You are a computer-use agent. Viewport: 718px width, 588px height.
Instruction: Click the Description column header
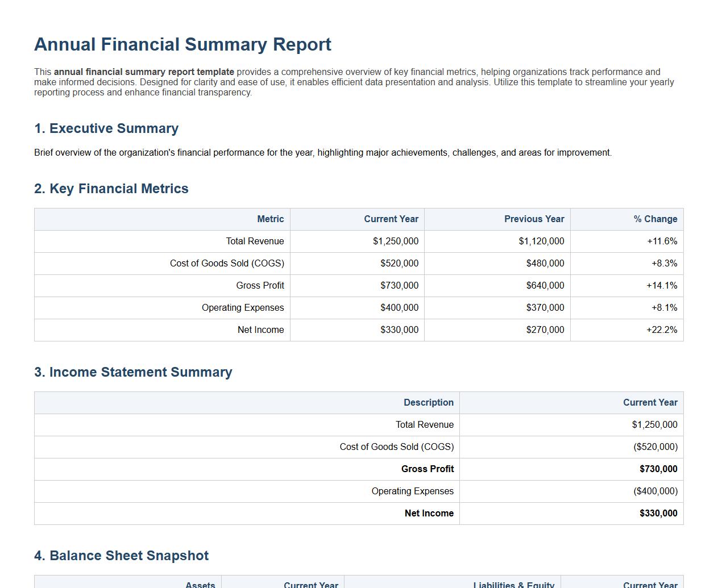click(x=429, y=402)
